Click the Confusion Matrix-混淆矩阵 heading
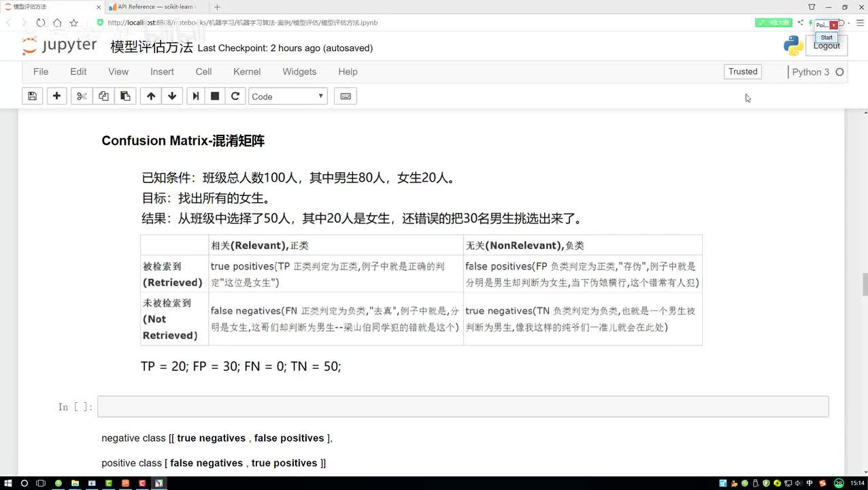Viewport: 868px width, 490px height. tap(183, 141)
